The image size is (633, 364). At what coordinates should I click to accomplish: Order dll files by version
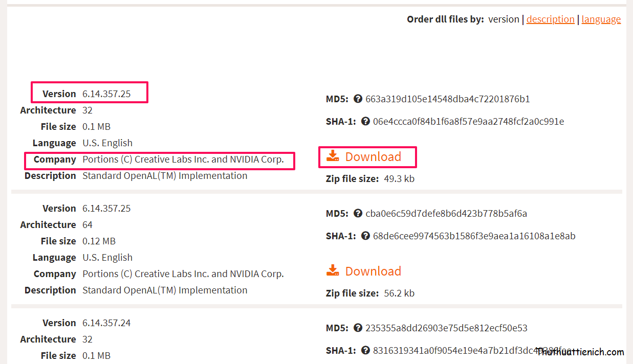[504, 19]
